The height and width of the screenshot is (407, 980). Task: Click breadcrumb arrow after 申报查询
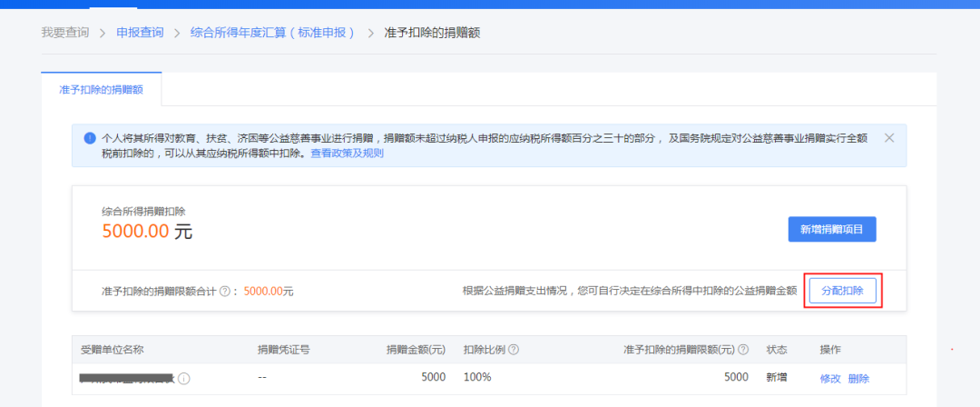177,33
